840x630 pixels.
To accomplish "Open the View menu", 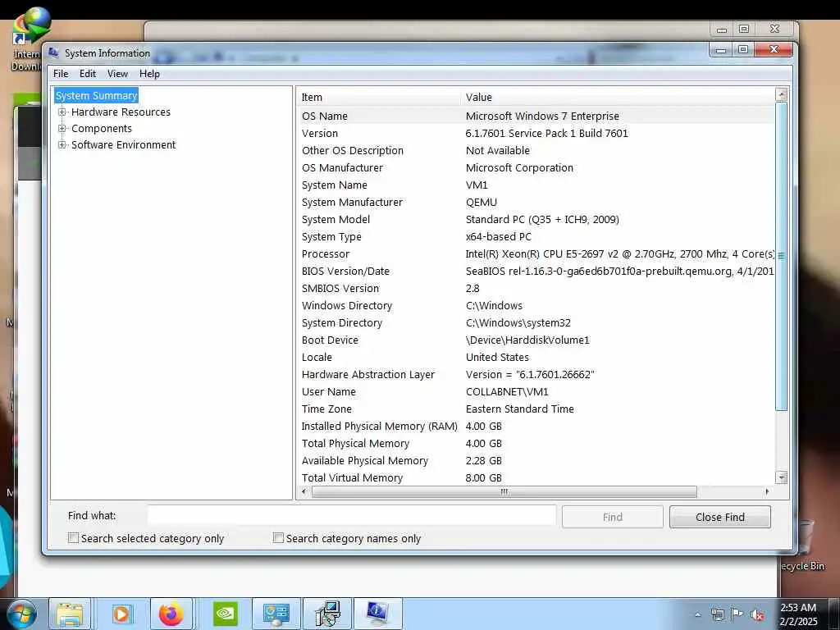I will pos(117,74).
